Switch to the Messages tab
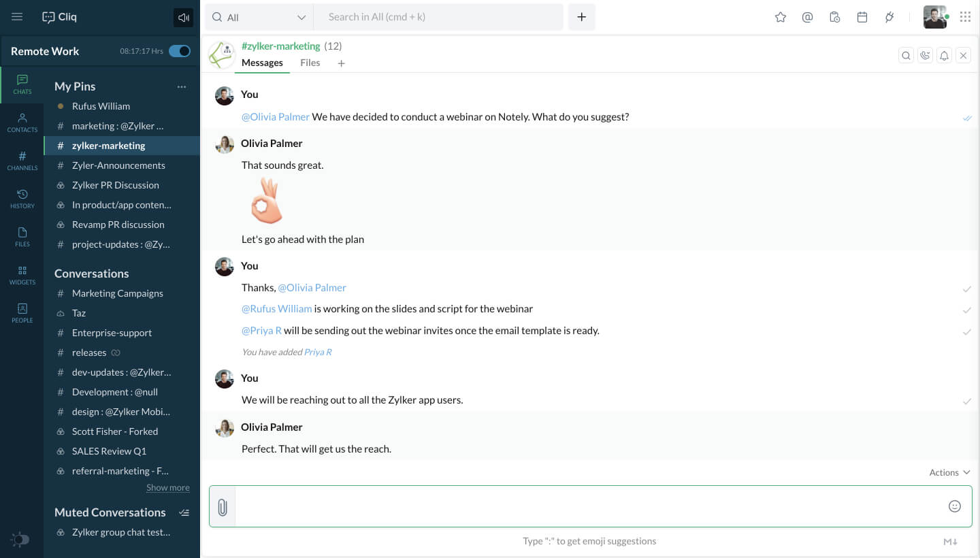Viewport: 980px width, 558px height. point(262,63)
